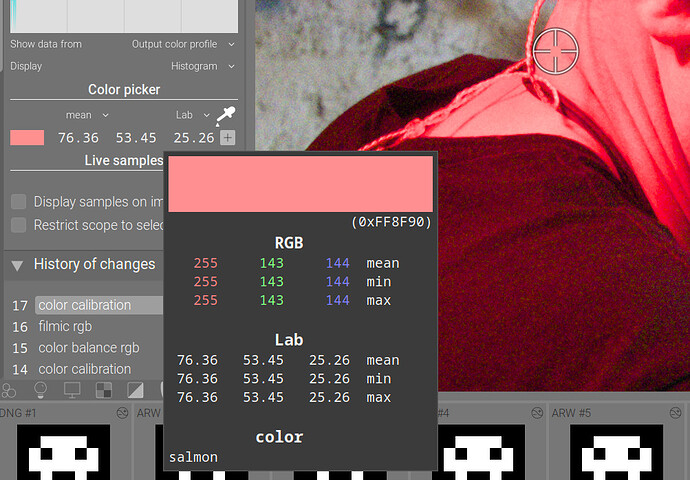Select history item 14 color calibration
690x480 pixels.
point(84,369)
